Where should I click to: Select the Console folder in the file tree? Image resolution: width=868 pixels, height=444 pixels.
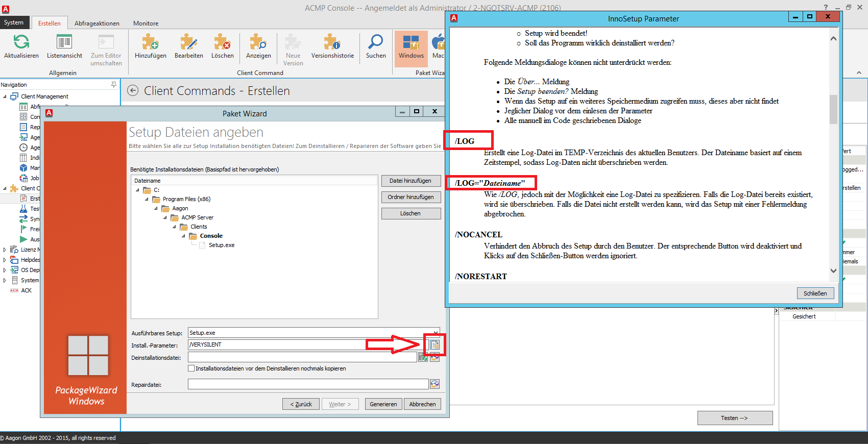pyautogui.click(x=211, y=236)
